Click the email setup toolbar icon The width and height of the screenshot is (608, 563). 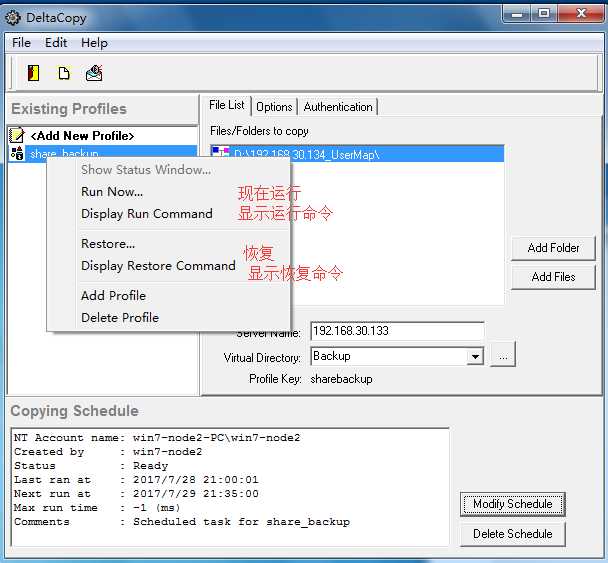[94, 73]
